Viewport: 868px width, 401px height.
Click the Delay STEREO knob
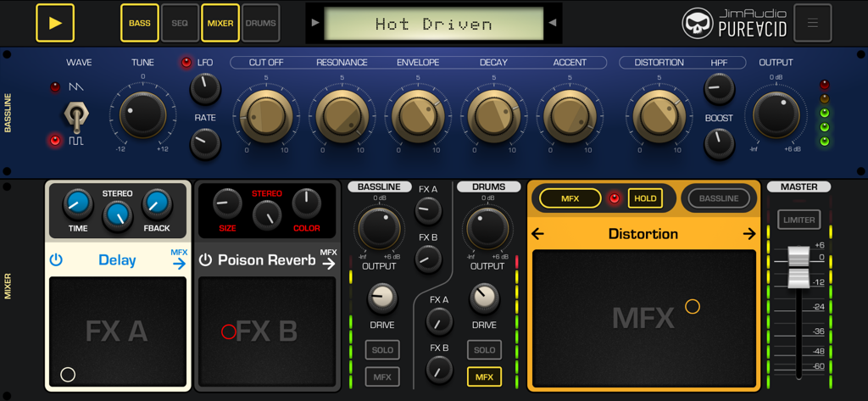pos(117,215)
